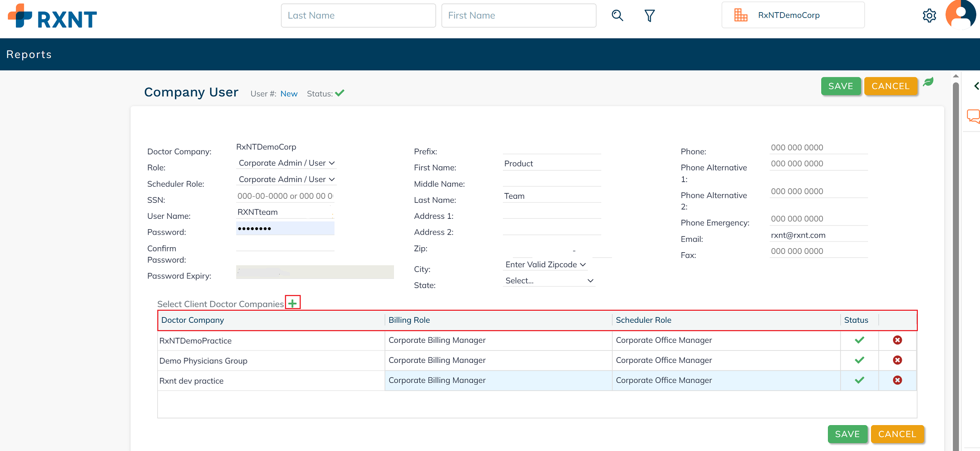Image resolution: width=980 pixels, height=451 pixels.
Task: Click the bottom orange CANCEL button
Action: click(x=897, y=434)
